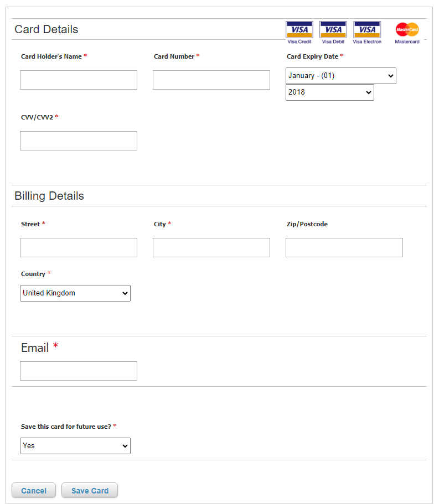Open the save card for future use dropdown
This screenshot has width=434, height=504.
coord(75,445)
